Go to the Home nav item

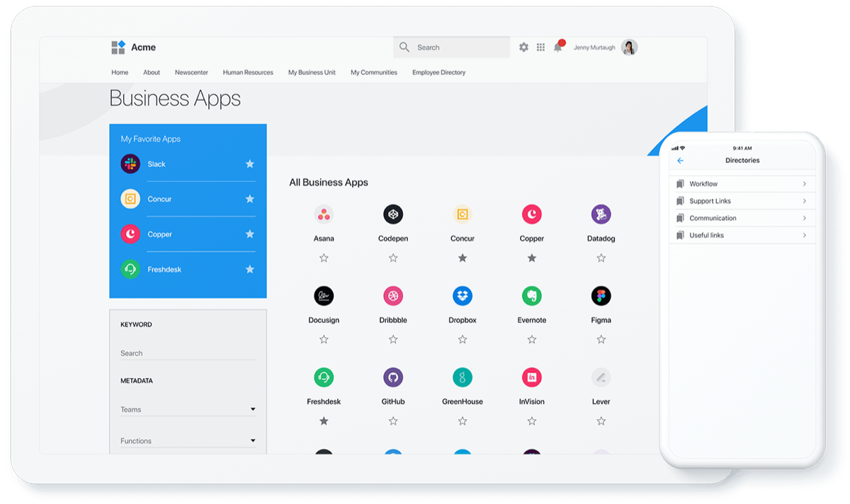click(x=120, y=72)
